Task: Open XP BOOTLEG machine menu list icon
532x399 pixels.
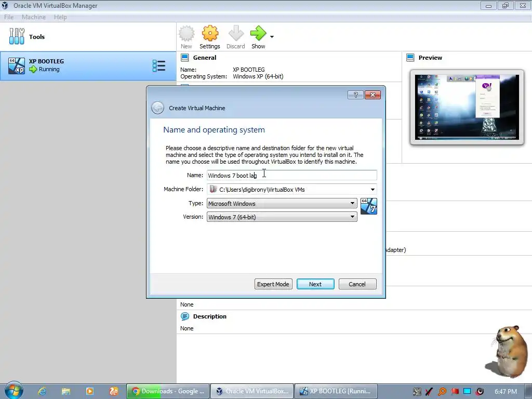Action: [x=159, y=66]
